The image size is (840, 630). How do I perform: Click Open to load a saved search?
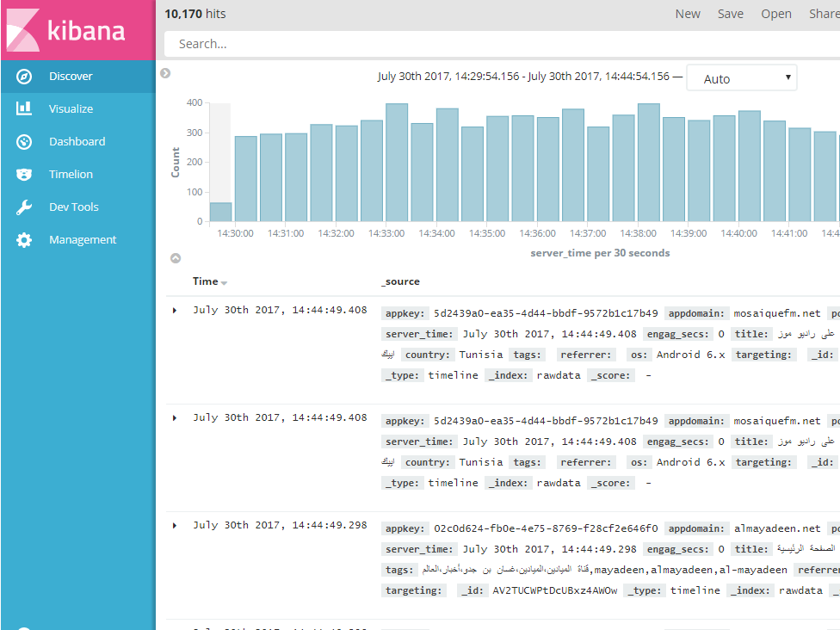[x=775, y=14]
